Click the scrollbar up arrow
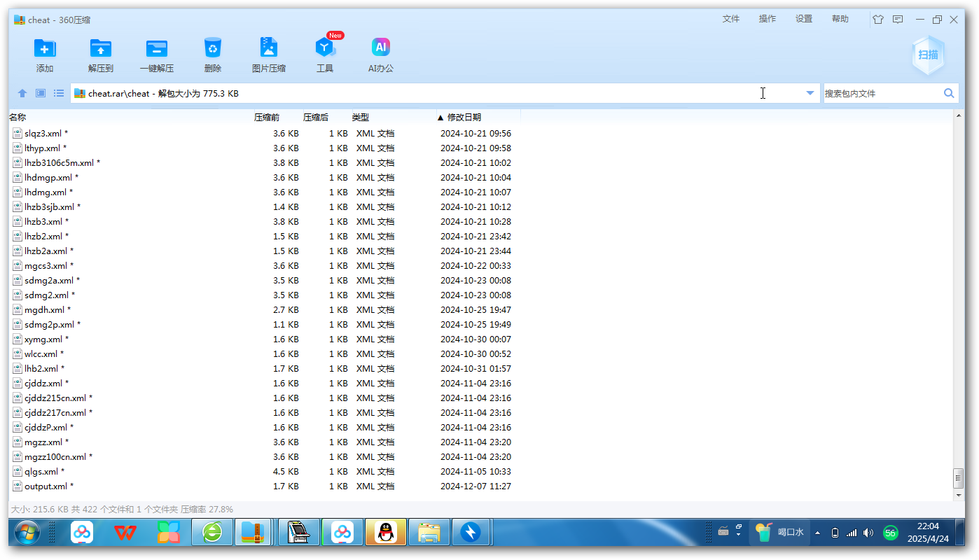Image resolution: width=979 pixels, height=560 pixels. [959, 115]
